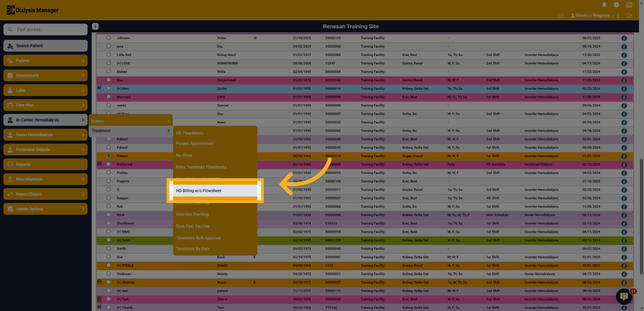Collapse sidebar with the back arrow button

click(x=95, y=26)
